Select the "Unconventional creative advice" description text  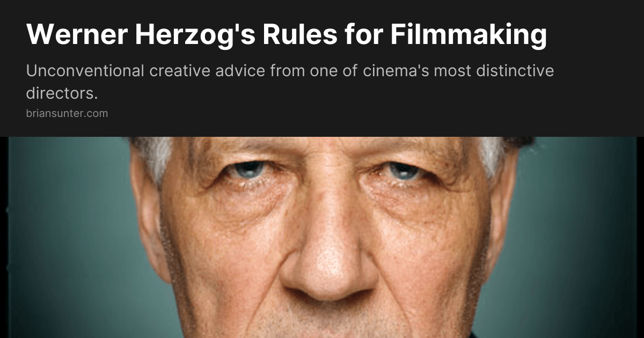[290, 82]
